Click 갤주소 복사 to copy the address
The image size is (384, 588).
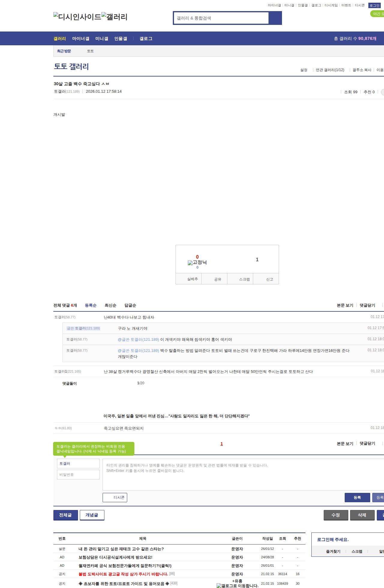coord(362,70)
